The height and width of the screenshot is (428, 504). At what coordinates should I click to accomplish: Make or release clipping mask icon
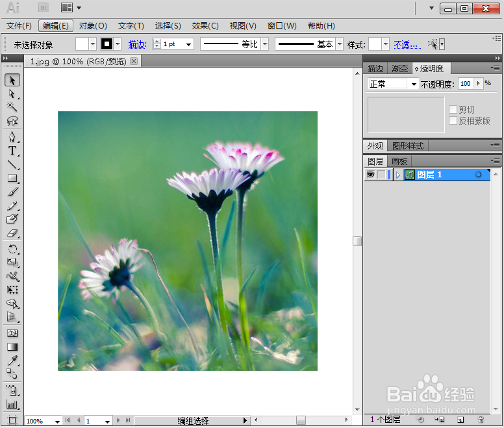coord(420,420)
